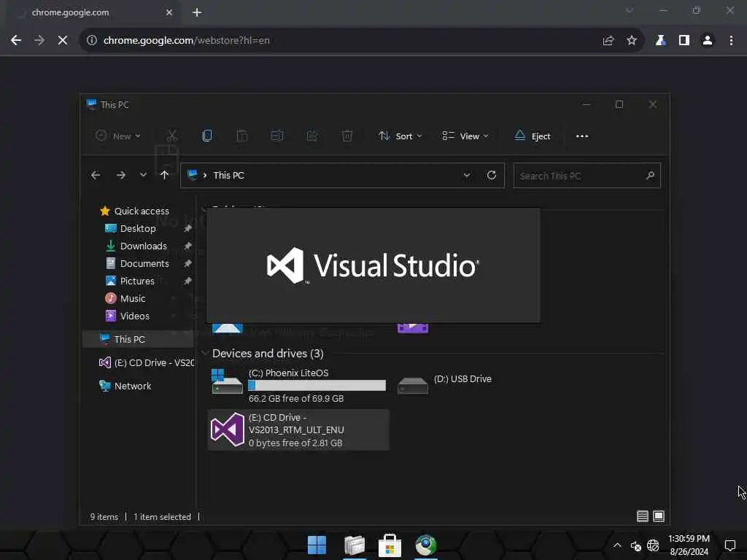747x560 pixels.
Task: Show hidden tray icons chevron
Action: click(617, 545)
